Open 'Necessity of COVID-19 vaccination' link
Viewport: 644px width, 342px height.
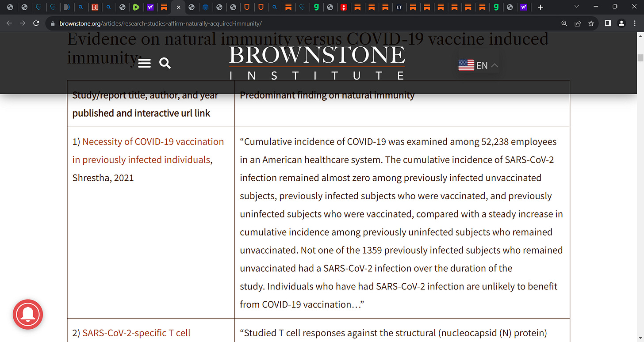click(x=148, y=151)
